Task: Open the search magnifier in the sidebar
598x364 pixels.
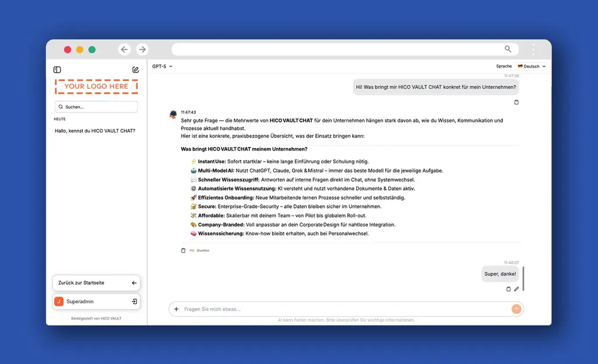Action: pyautogui.click(x=61, y=107)
